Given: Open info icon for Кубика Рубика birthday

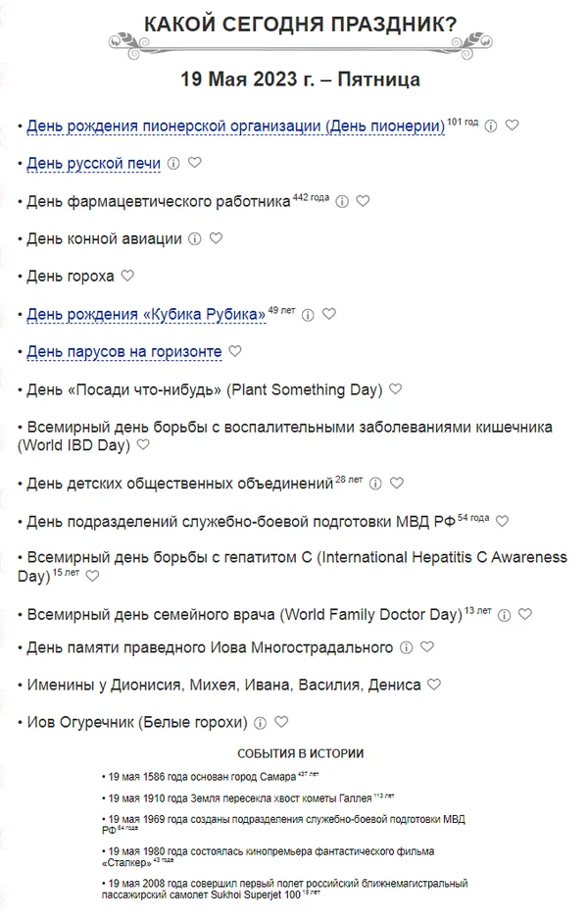Looking at the screenshot, I should pyautogui.click(x=308, y=315).
